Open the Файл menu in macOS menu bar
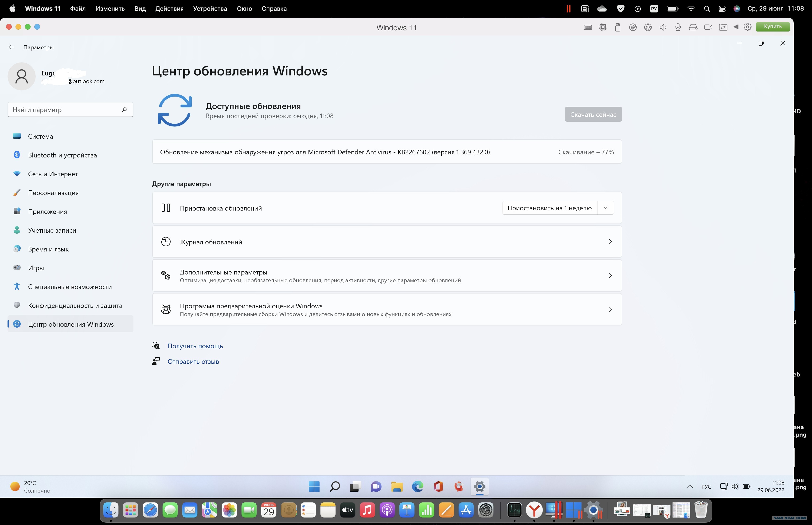812x525 pixels. coord(78,8)
